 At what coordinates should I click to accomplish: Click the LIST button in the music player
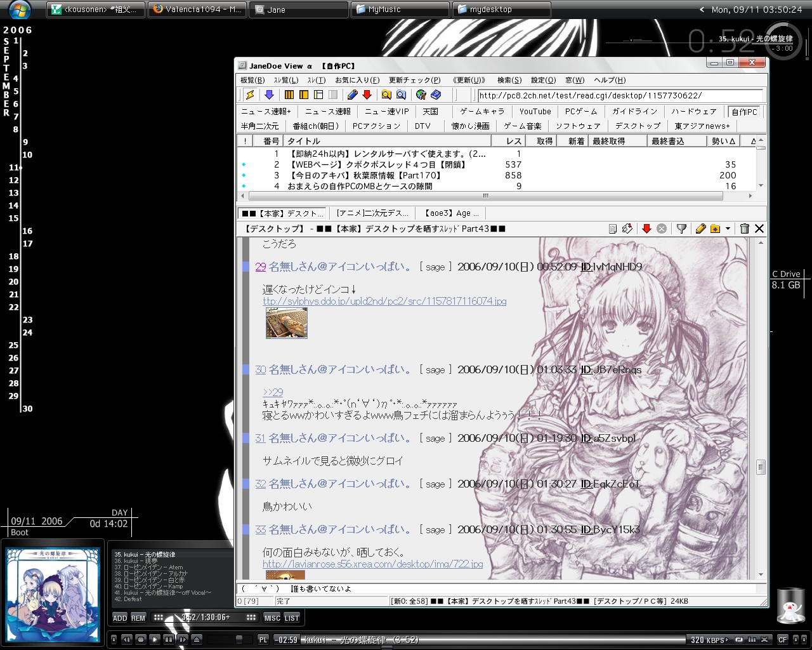[292, 618]
